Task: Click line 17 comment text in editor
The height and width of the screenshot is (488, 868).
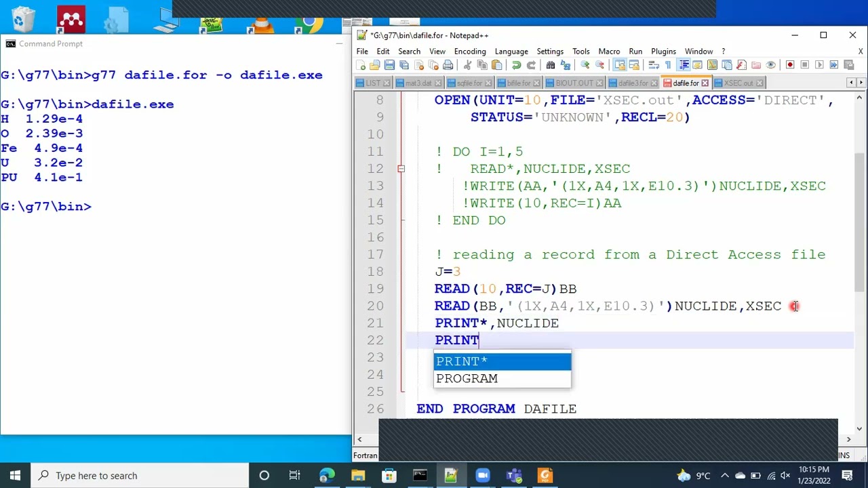Action: [631, 255]
